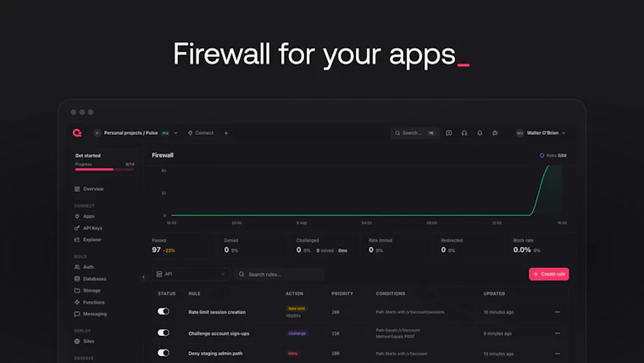Click the Deny staging admin path rule name
This screenshot has height=363, width=644.
pyautogui.click(x=215, y=354)
